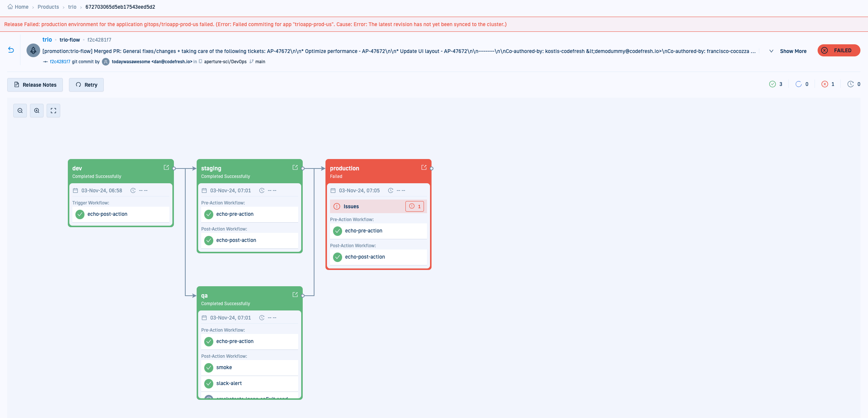Filter by running status counter
This screenshot has width=868, height=418.
pyautogui.click(x=802, y=84)
